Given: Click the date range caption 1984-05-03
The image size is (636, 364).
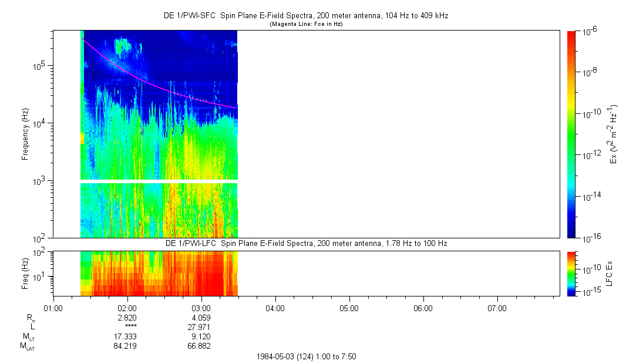Looking at the screenshot, I should pos(305,356).
